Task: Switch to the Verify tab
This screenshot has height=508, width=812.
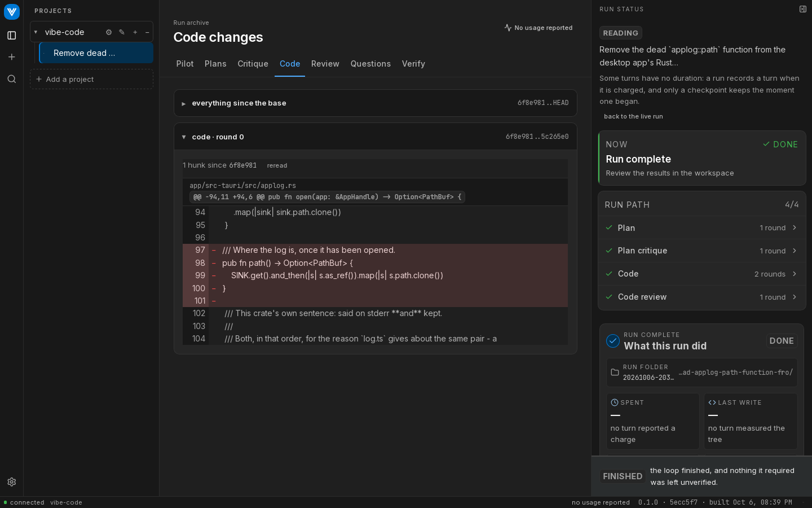Action: pyautogui.click(x=413, y=64)
